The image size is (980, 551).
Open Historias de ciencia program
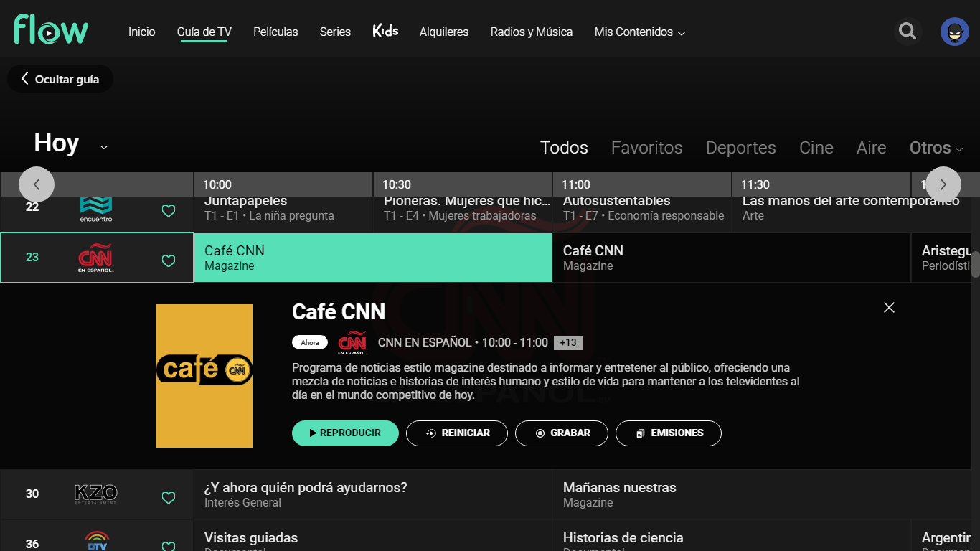tap(732, 536)
